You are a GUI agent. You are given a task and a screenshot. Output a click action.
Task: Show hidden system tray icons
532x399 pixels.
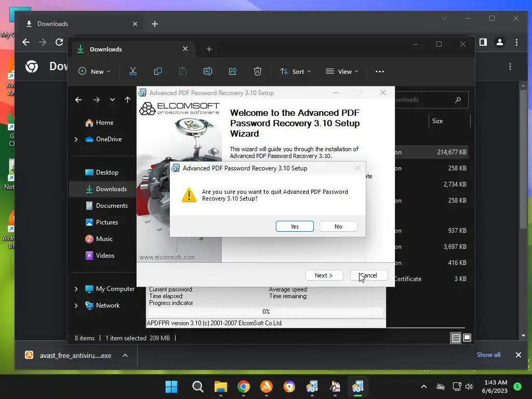click(x=424, y=387)
